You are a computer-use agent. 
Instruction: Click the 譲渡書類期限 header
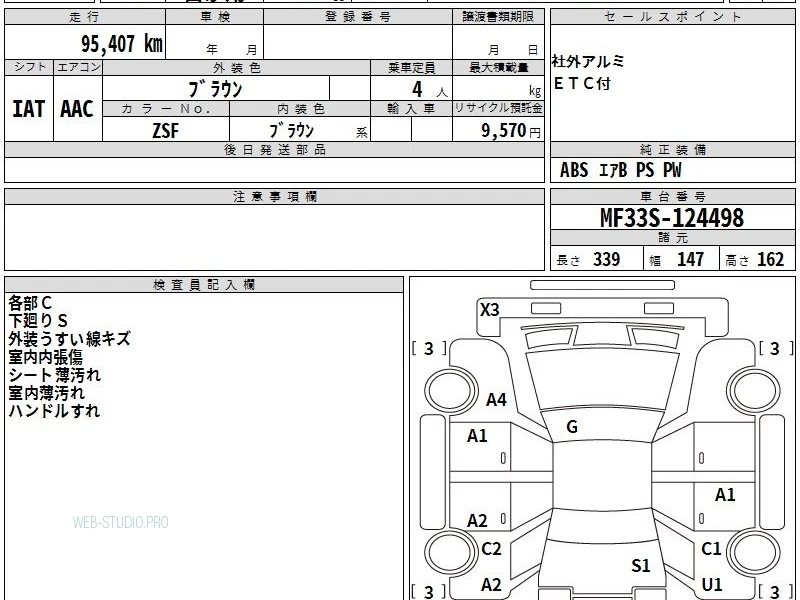click(x=498, y=17)
